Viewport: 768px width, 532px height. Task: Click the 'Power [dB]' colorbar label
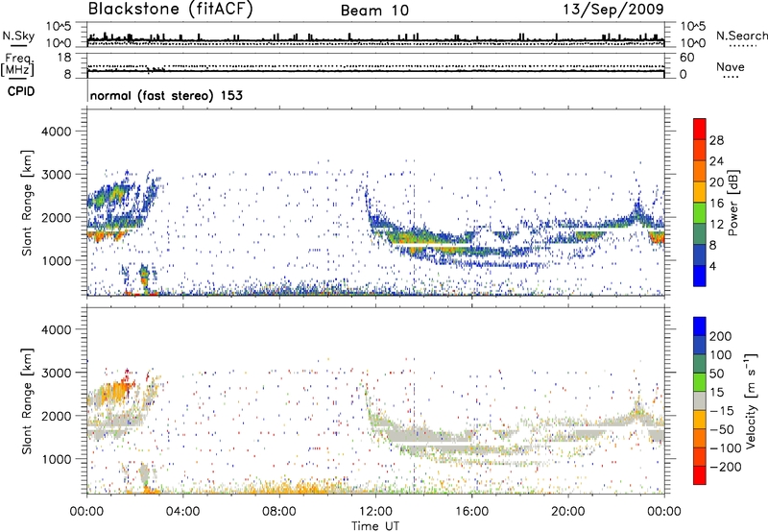[733, 203]
